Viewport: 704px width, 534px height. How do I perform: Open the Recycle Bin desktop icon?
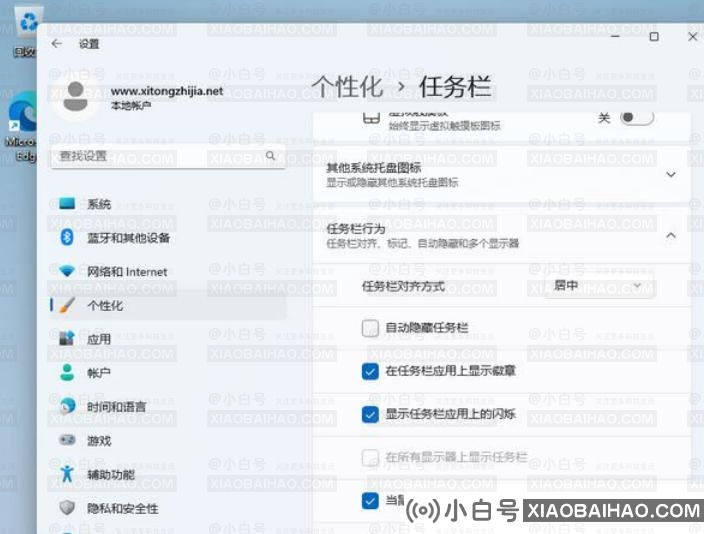coord(27,31)
